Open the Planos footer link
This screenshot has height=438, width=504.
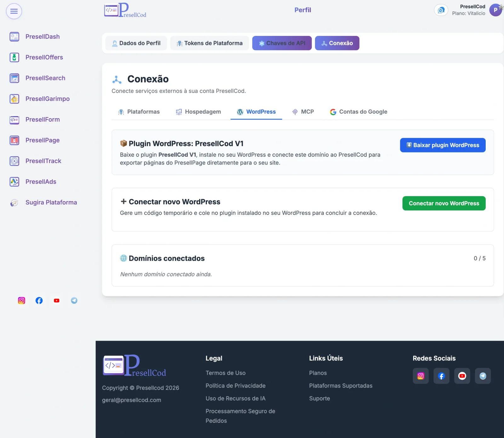point(318,373)
